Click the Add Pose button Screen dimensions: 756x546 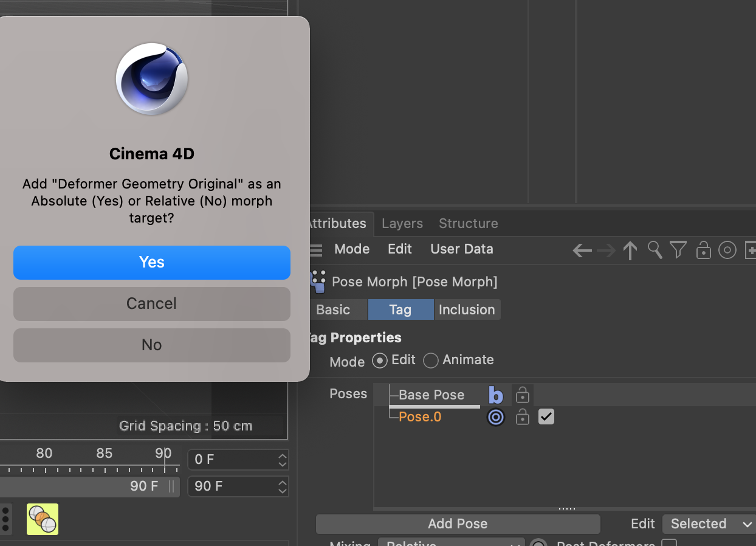point(458,524)
